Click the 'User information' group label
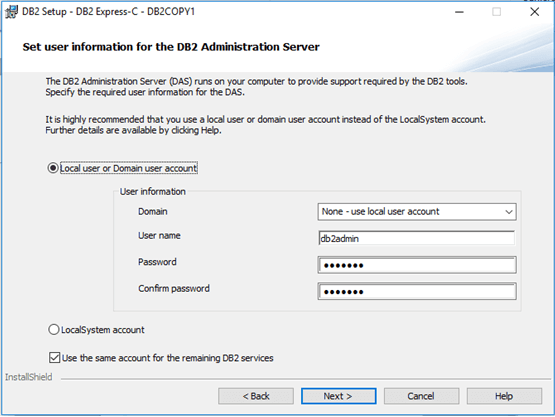Viewport: 555px width, 417px height. (x=153, y=192)
